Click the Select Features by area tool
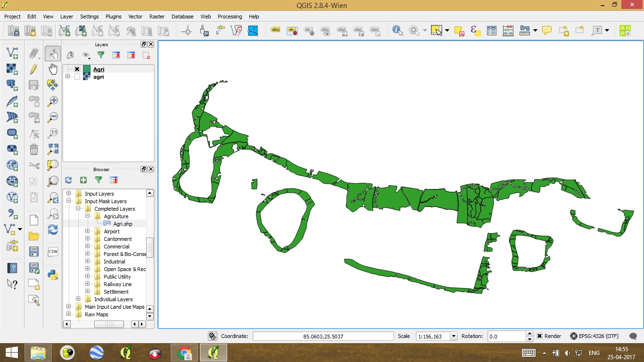Image resolution: width=644 pixels, height=362 pixels. tap(437, 31)
